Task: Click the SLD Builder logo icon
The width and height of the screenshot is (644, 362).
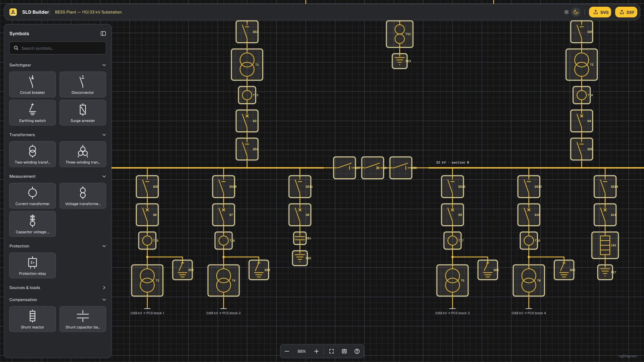Action: [13, 12]
